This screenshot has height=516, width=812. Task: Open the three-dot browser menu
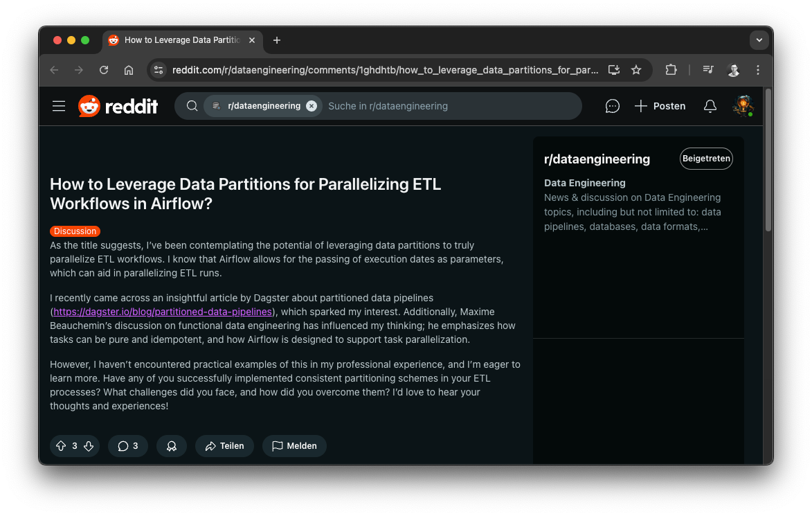[x=757, y=70]
